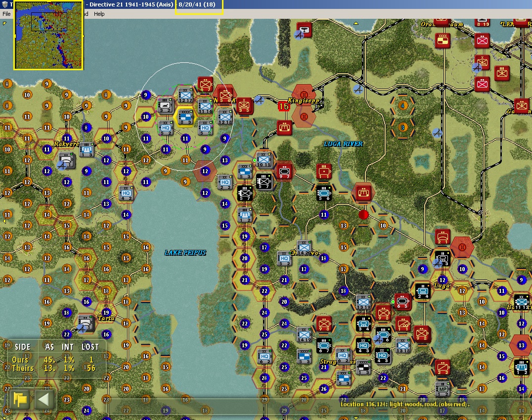Click red XXXX army counter near Oranienbaum
Viewport: 532px width, 420px height.
coord(443,41)
